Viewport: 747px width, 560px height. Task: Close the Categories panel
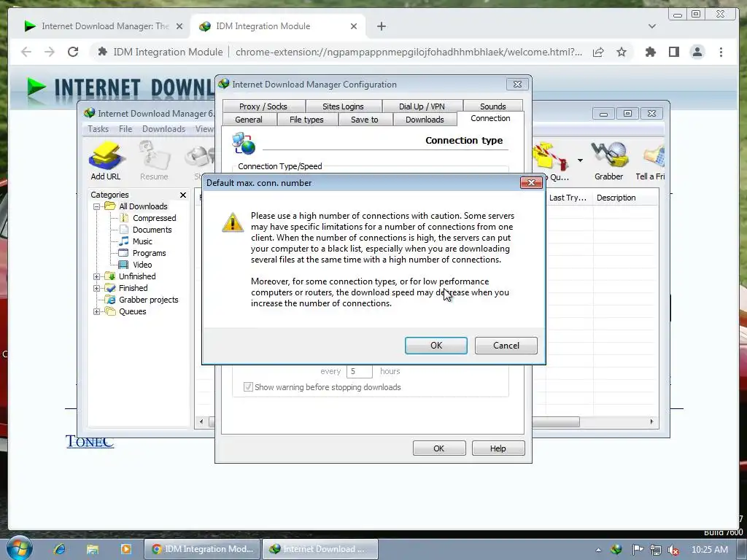pyautogui.click(x=183, y=195)
